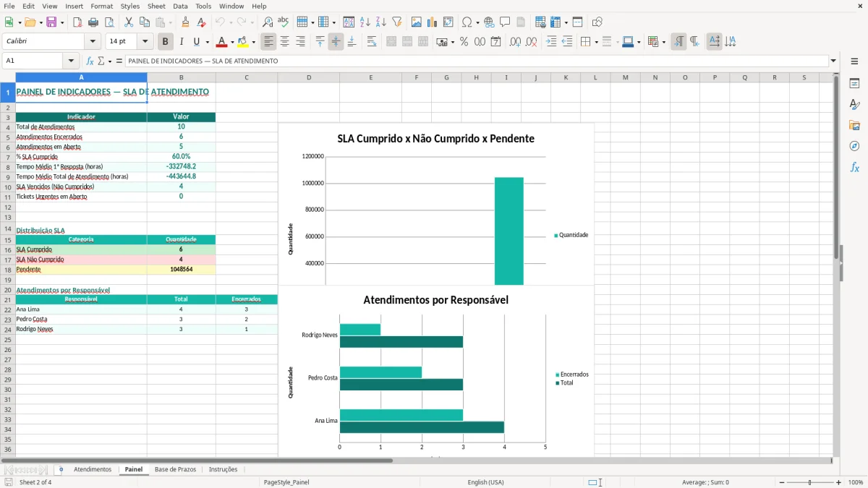This screenshot has width=868, height=488.
Task: Click the formula equals sign button
Action: [119, 61]
